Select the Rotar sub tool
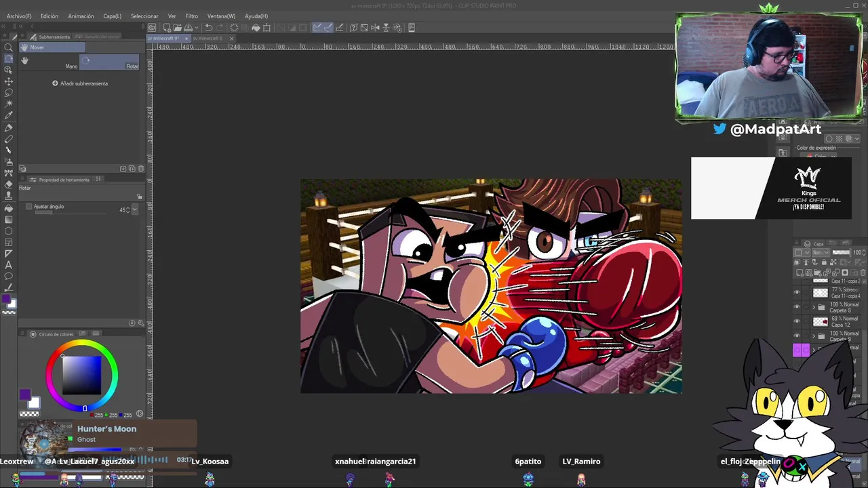This screenshot has height=488, width=868. point(109,62)
